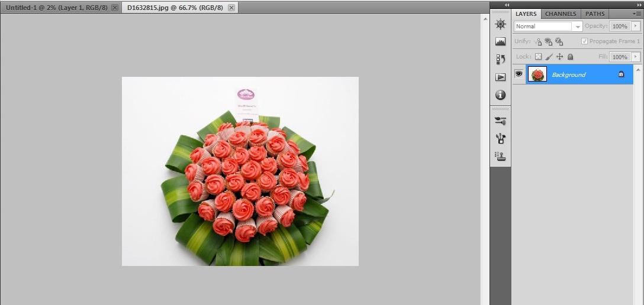Open the Clone Source stamp icon

pyautogui.click(x=500, y=156)
